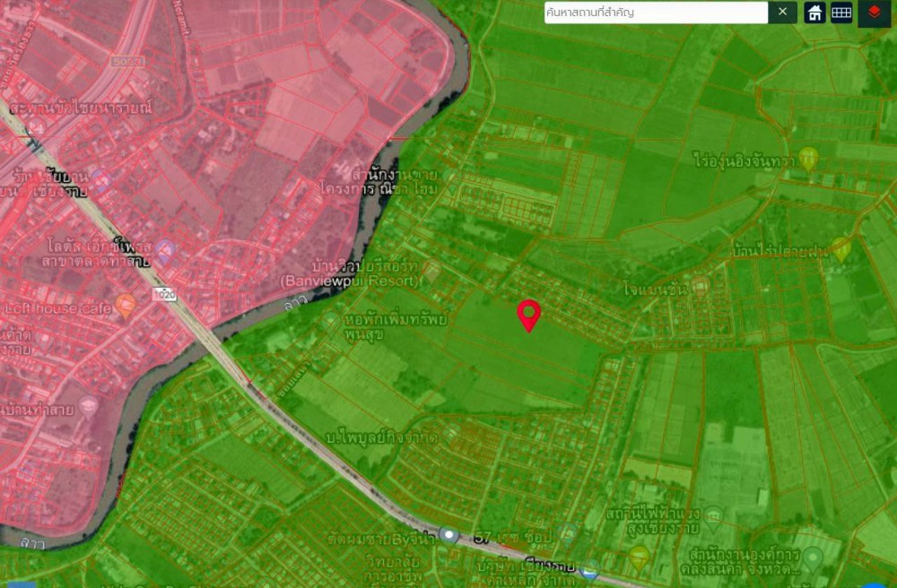This screenshot has height=588, width=897.
Task: Click the บ้านท่าสาย place marker icon
Action: point(88,406)
